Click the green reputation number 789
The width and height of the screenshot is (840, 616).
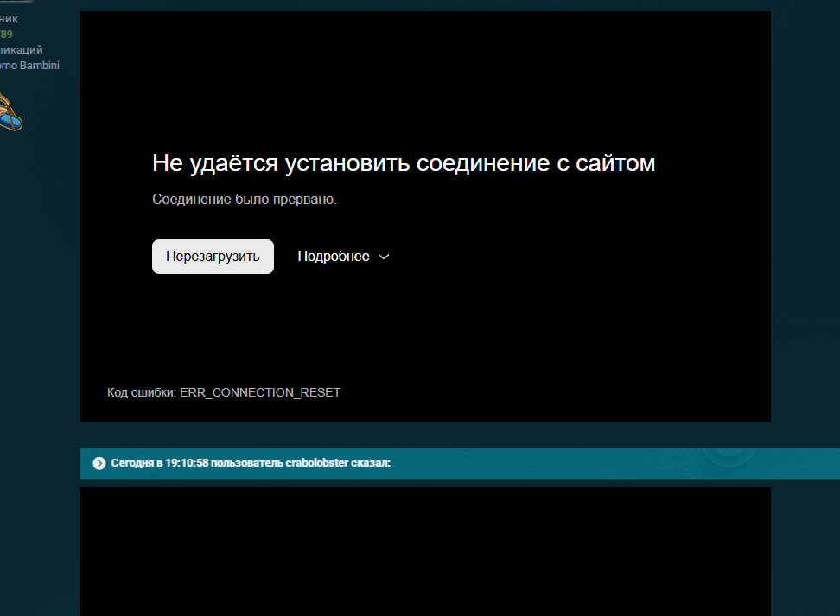click(x=6, y=35)
